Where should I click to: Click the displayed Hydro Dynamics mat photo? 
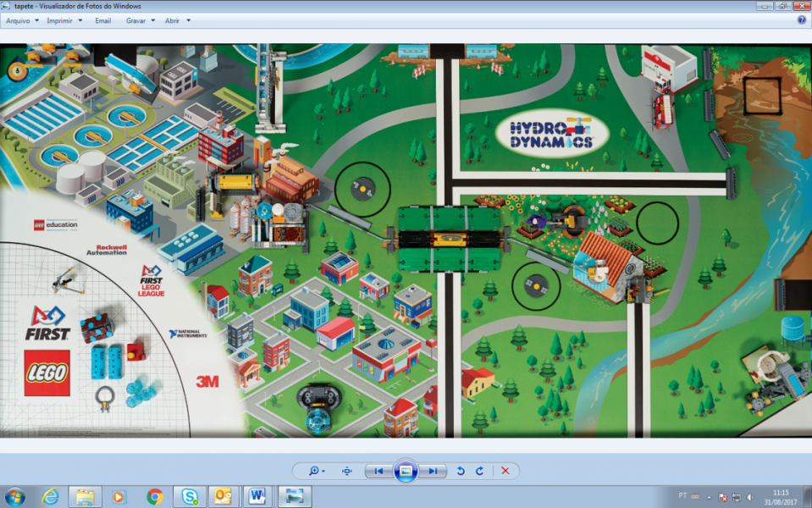(x=406, y=240)
